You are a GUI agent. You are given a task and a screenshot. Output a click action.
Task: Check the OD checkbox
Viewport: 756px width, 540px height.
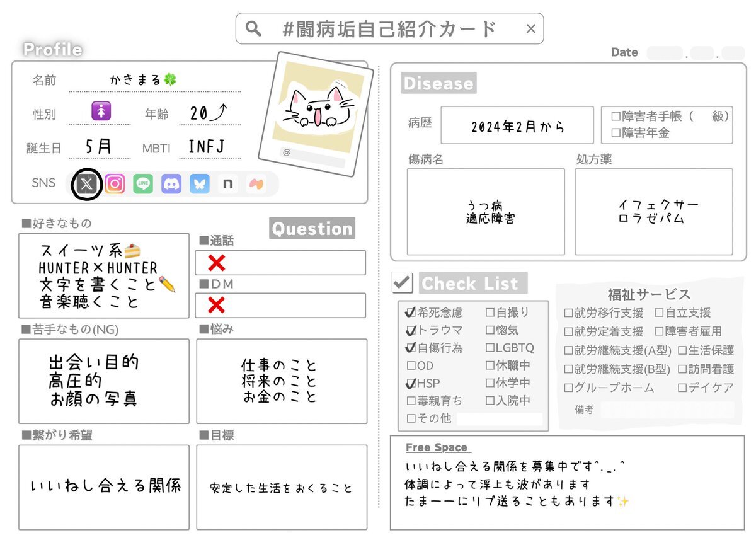point(411,365)
